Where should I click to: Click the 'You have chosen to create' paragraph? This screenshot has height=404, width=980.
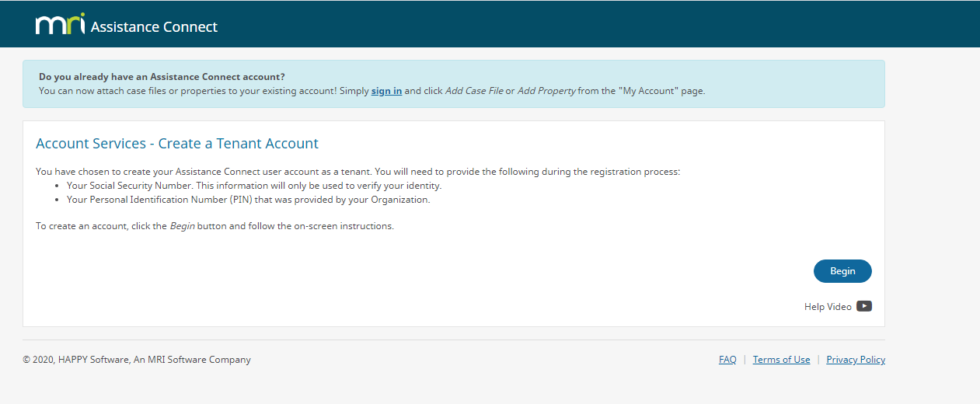pyautogui.click(x=357, y=172)
